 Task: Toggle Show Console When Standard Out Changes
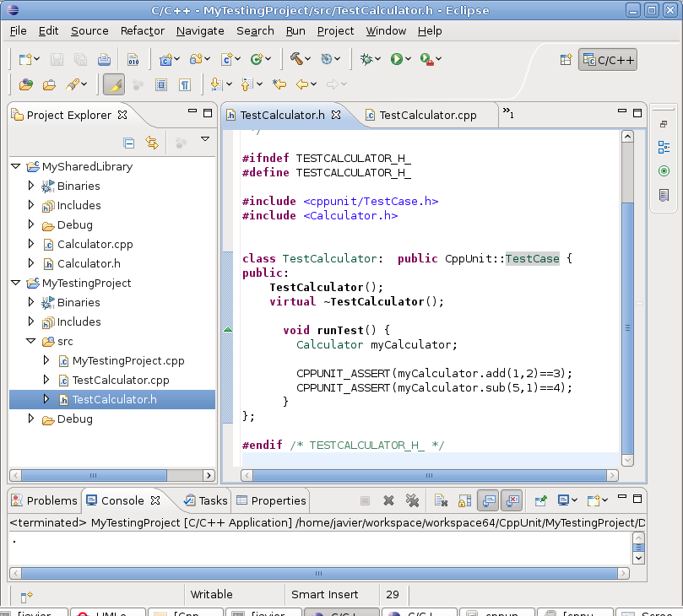488,501
